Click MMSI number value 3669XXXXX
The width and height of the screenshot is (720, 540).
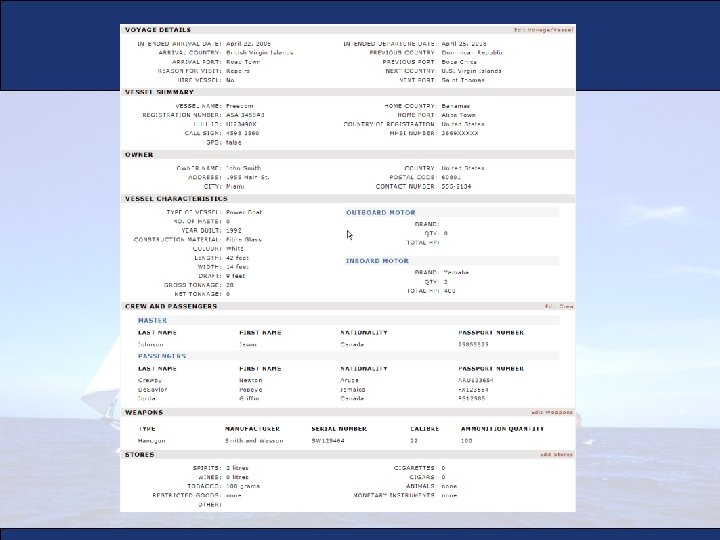click(x=460, y=133)
